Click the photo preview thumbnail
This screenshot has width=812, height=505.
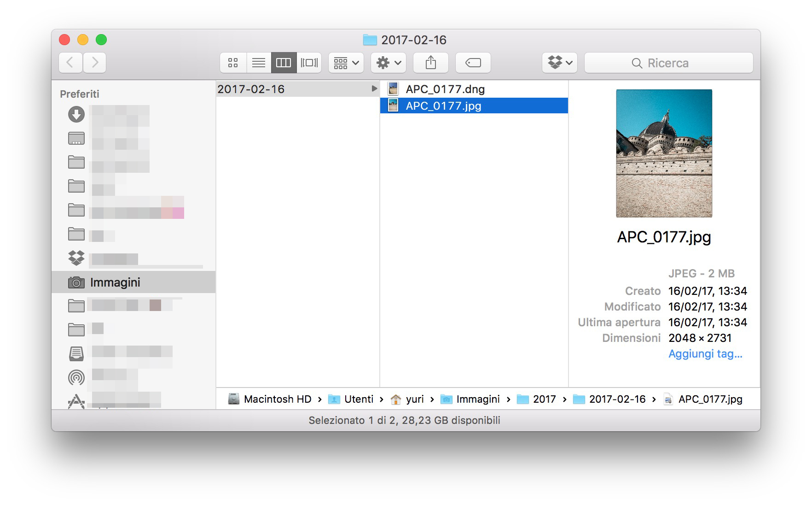664,153
